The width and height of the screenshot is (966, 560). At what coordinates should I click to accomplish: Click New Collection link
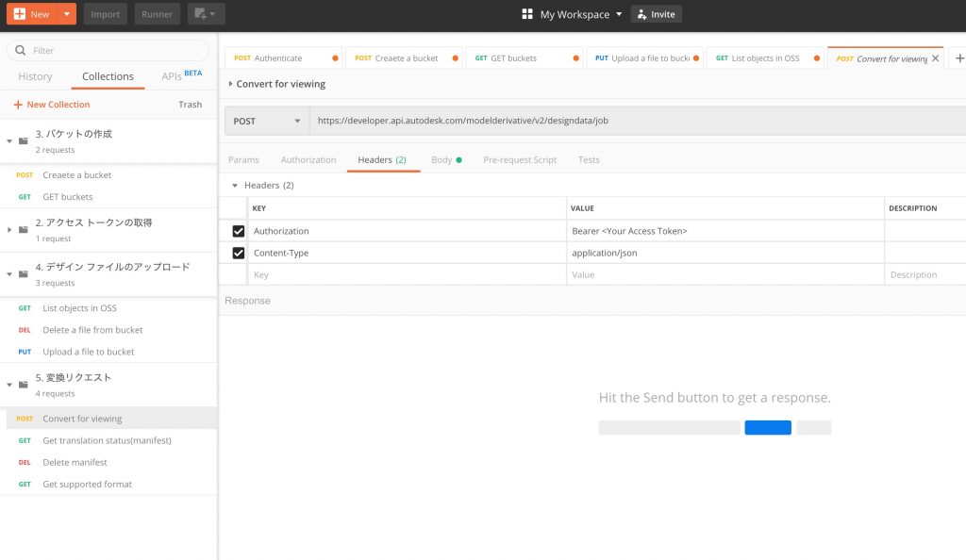click(52, 105)
